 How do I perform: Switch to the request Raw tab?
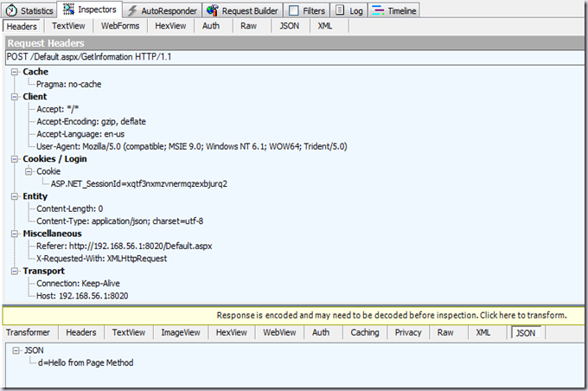coord(249,26)
